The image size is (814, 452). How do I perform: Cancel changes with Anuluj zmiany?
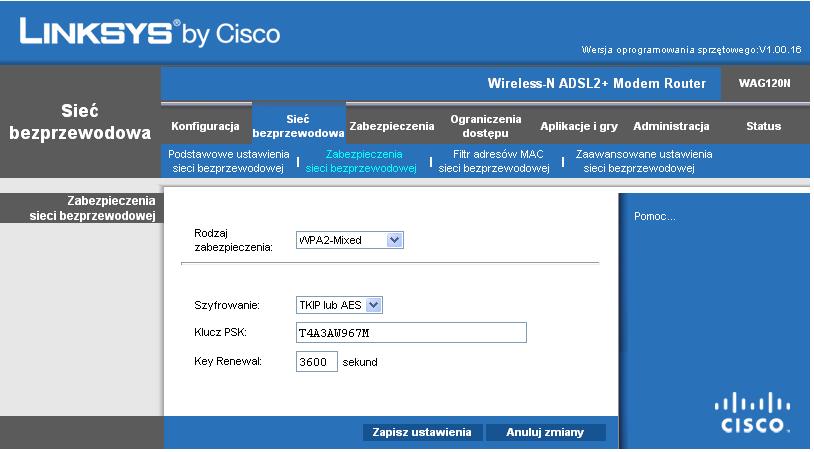tap(545, 432)
